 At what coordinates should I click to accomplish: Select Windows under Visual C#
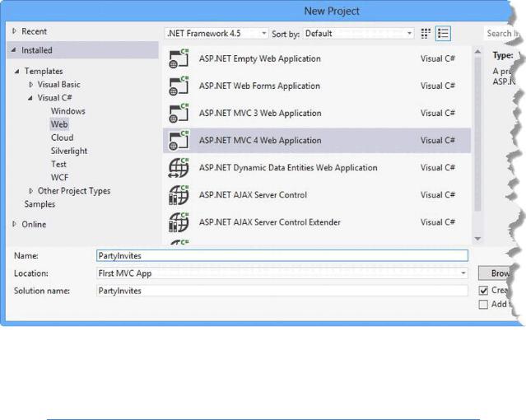[x=68, y=111]
